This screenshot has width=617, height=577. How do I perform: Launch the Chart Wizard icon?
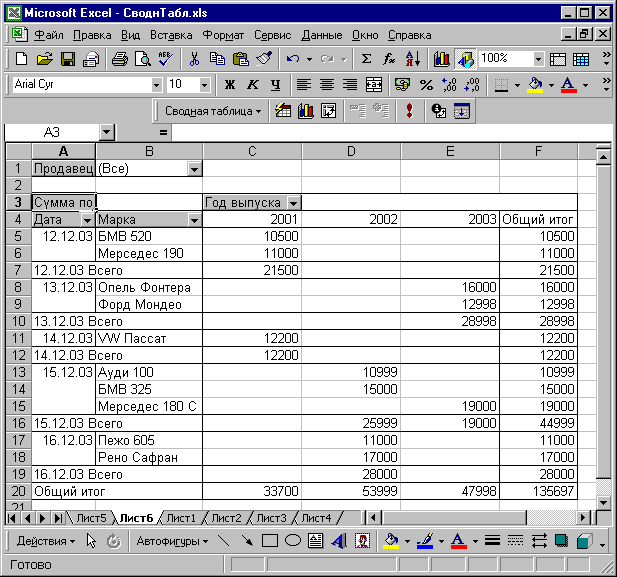[x=442, y=59]
